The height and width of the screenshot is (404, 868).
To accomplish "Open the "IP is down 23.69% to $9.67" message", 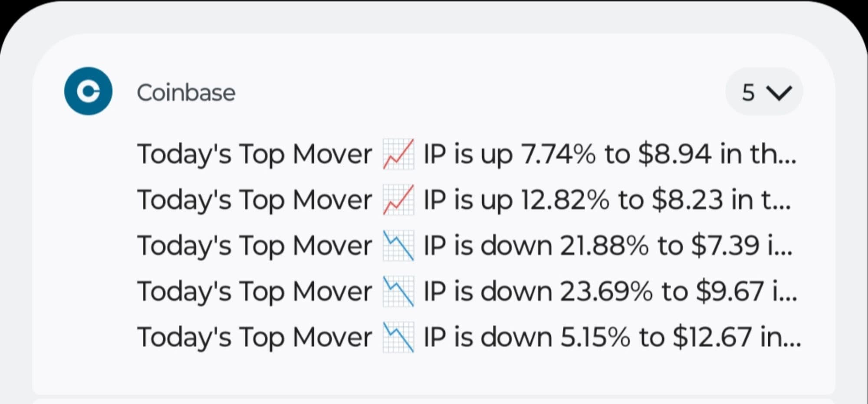I will pyautogui.click(x=610, y=291).
